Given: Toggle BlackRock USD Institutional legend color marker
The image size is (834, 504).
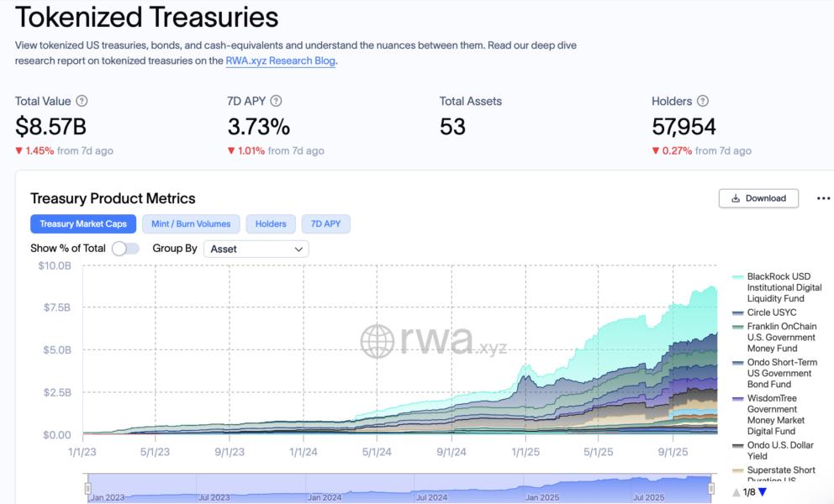Looking at the screenshot, I should 738,276.
